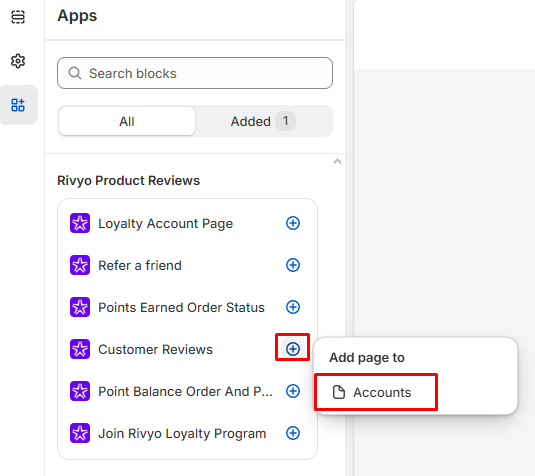The width and height of the screenshot is (535, 476).
Task: Select the Loyalty Account Page label
Action: tap(165, 224)
